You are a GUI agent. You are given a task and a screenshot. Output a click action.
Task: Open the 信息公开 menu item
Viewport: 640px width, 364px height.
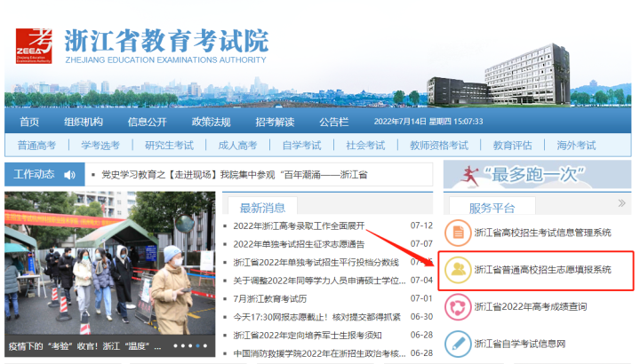(147, 122)
